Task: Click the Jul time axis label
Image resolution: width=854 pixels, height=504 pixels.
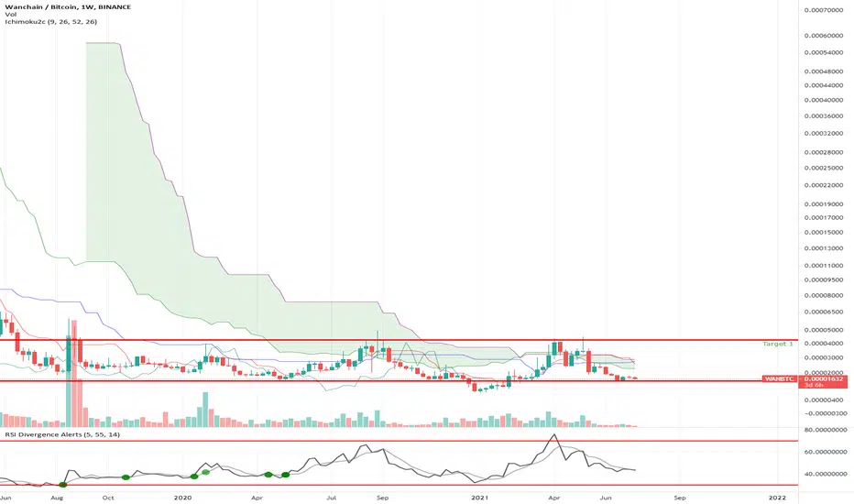Action: pyautogui.click(x=331, y=498)
